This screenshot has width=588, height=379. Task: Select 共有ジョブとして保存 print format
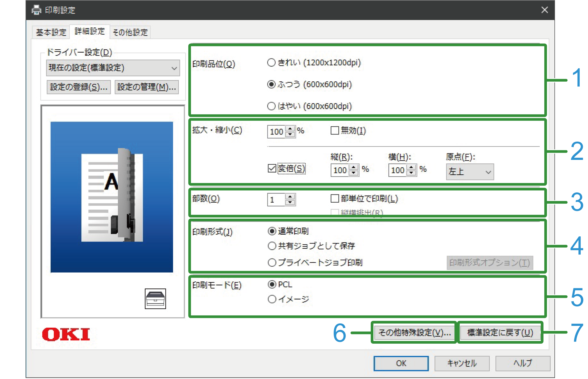(x=272, y=246)
